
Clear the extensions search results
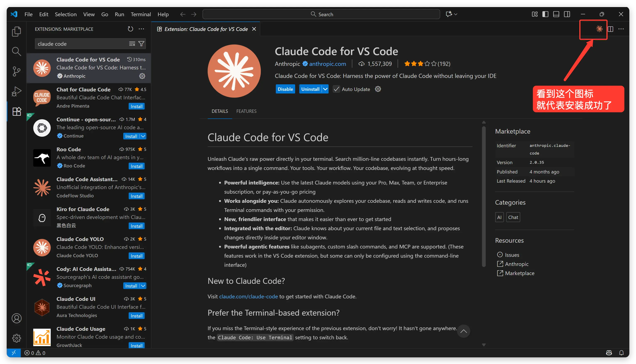click(132, 44)
